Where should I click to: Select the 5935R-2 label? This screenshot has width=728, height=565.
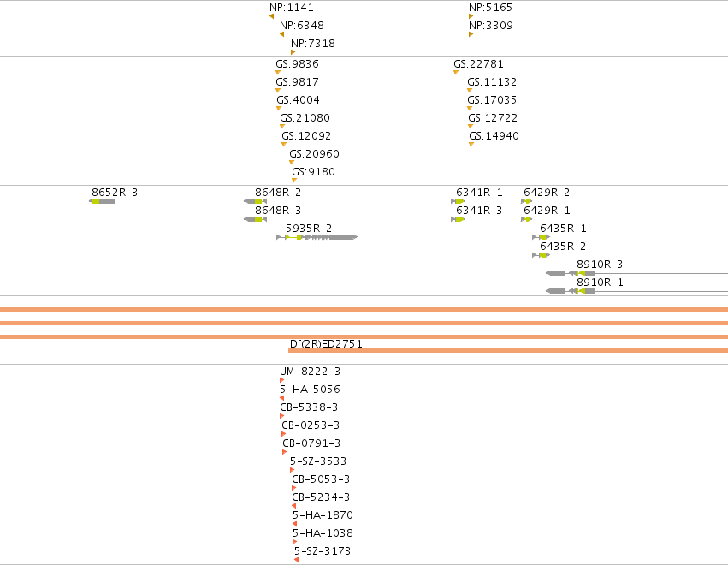point(309,228)
